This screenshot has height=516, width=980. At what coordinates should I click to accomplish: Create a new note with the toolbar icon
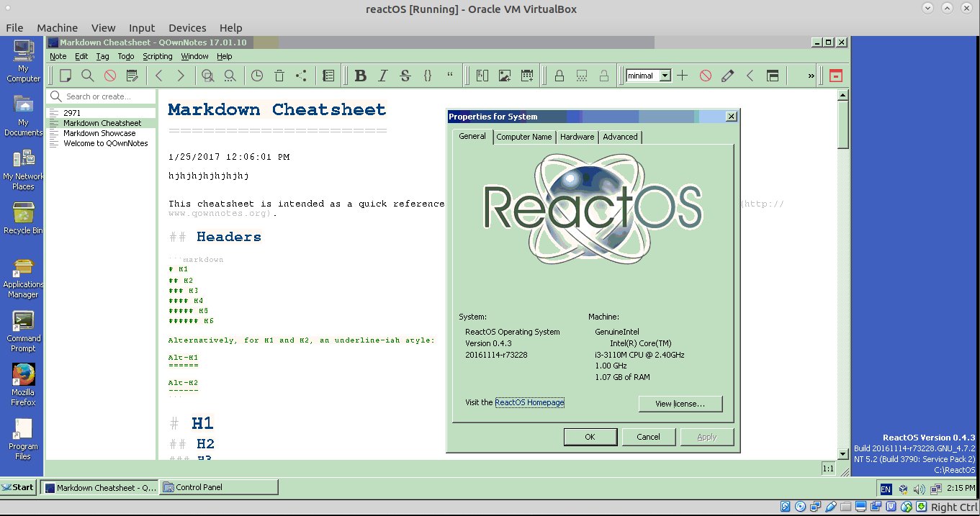[66, 76]
